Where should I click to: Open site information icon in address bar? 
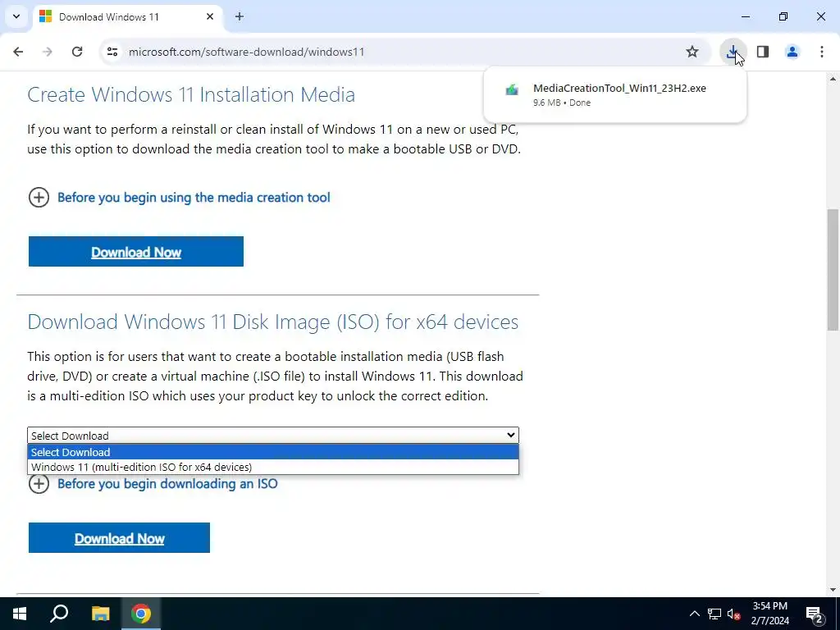click(112, 52)
